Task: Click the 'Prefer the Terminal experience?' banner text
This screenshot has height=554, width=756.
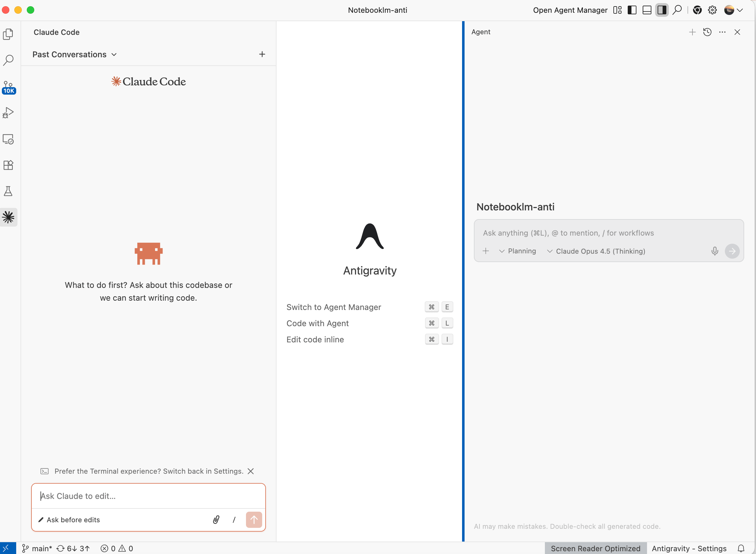Action: [149, 471]
